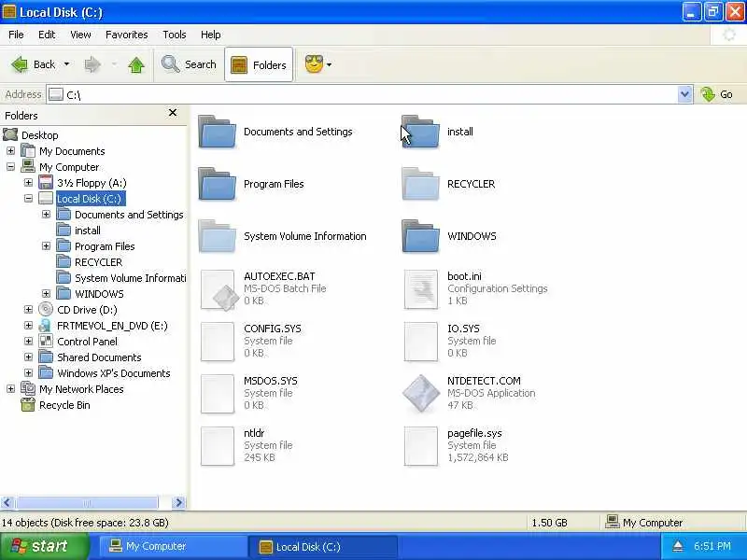Go up one folder level
The height and width of the screenshot is (560, 747).
pos(136,64)
